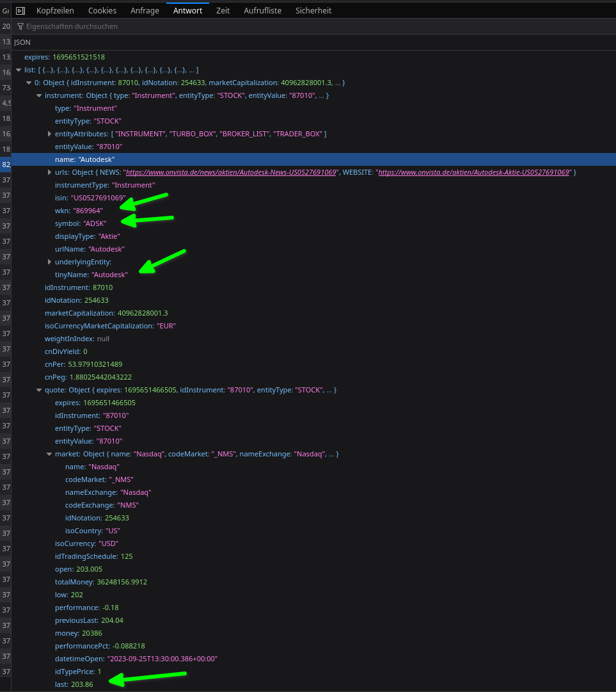Select the datetimeOpen timestamp row

[313, 659]
